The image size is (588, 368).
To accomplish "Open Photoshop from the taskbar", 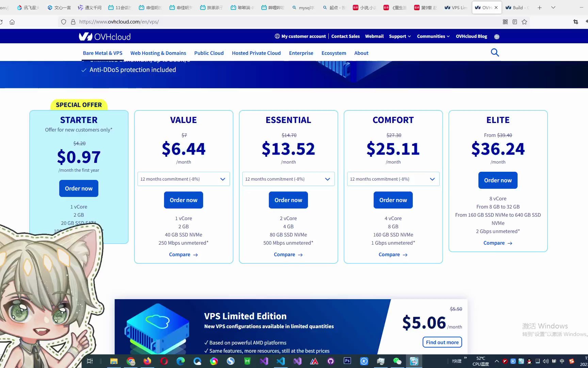I will (347, 361).
